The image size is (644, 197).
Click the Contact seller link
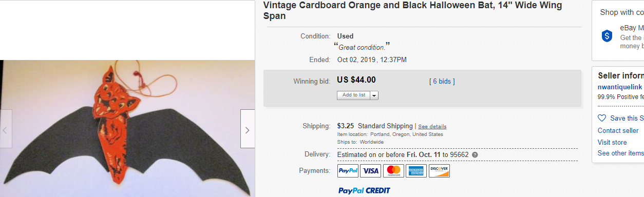(x=618, y=131)
